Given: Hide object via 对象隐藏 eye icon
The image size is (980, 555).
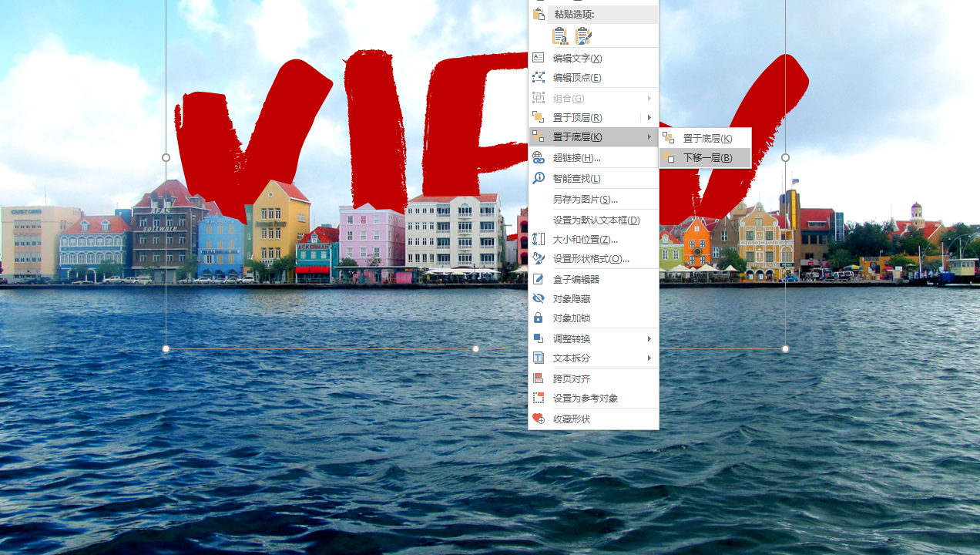Looking at the screenshot, I should pos(539,298).
